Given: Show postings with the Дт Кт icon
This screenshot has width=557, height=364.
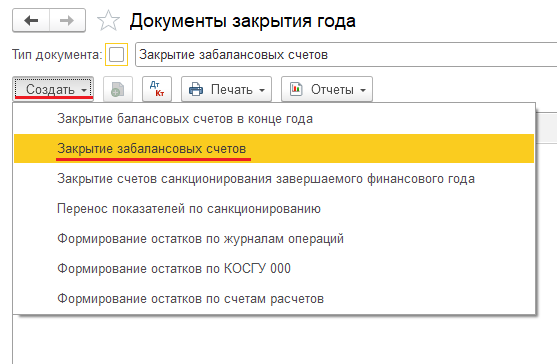Looking at the screenshot, I should 157,89.
